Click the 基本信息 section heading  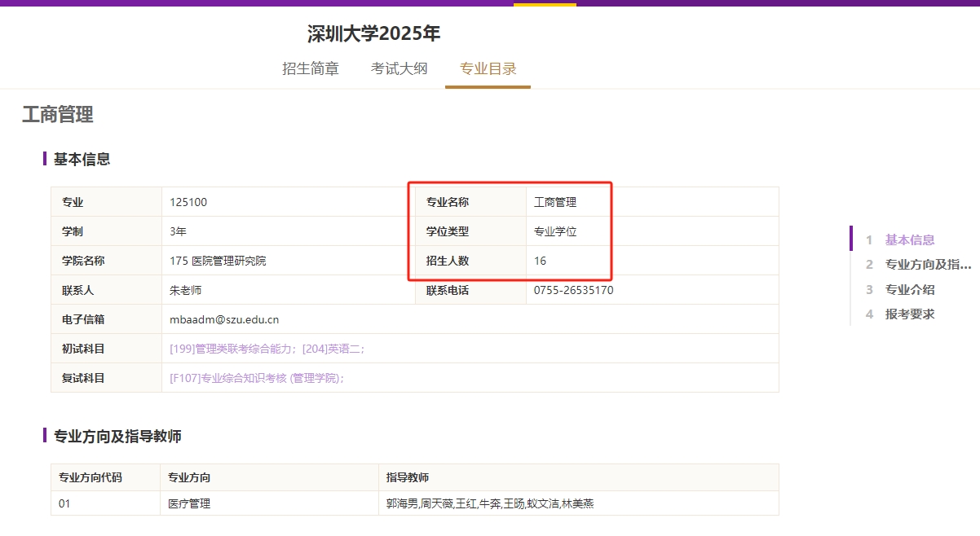pyautogui.click(x=82, y=159)
